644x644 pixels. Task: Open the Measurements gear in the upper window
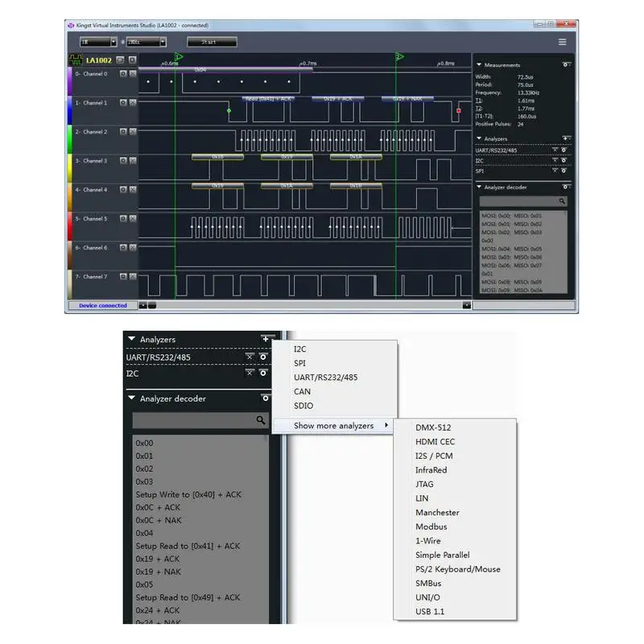pos(566,64)
